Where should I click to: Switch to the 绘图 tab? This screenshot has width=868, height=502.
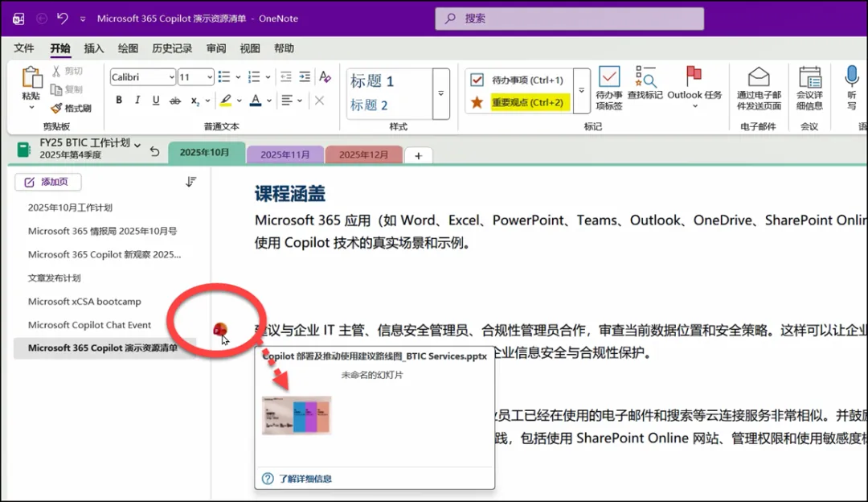click(x=128, y=48)
